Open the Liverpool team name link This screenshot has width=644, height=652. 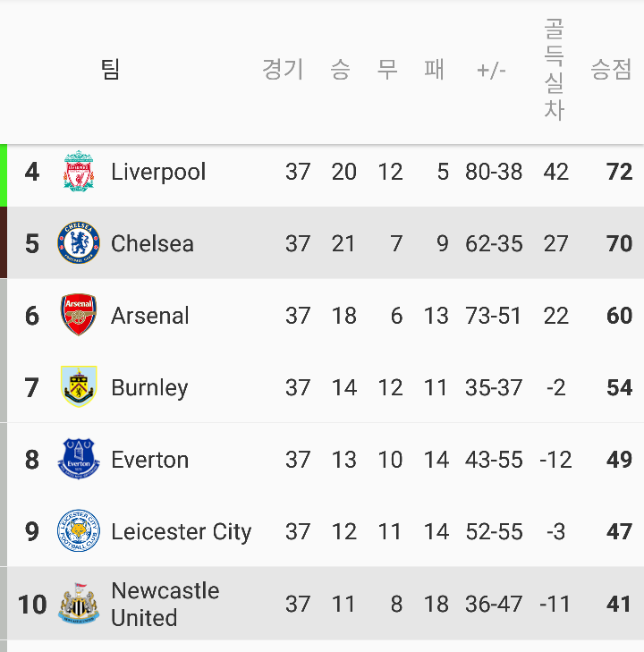(158, 172)
